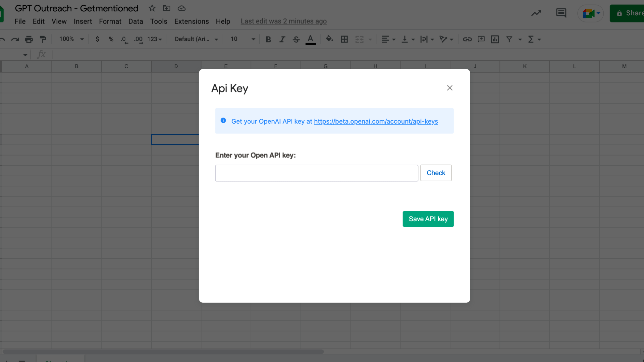
Task: Open the Extensions menu
Action: [192, 21]
